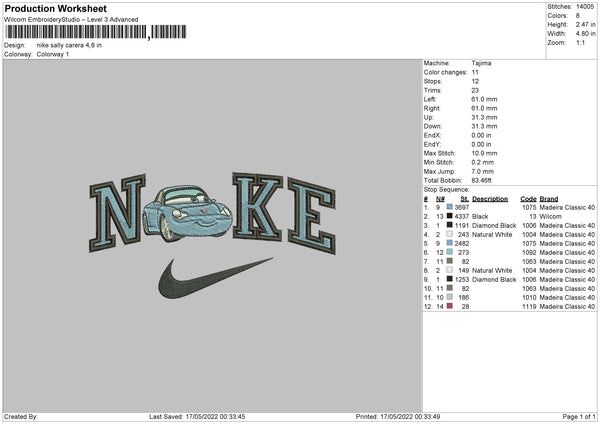This screenshot has height=424, width=600.
Task: Click the N# column header
Action: 440,199
